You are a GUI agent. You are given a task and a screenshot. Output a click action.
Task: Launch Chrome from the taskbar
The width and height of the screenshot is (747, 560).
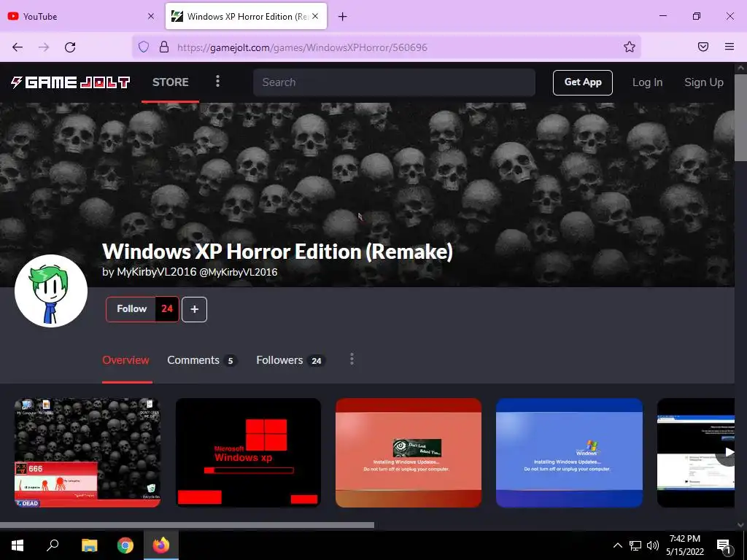point(125,545)
